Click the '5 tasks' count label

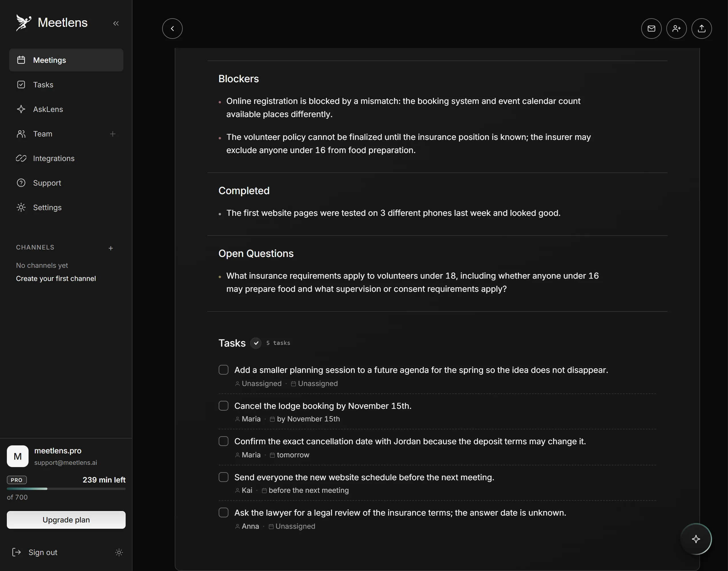(278, 343)
